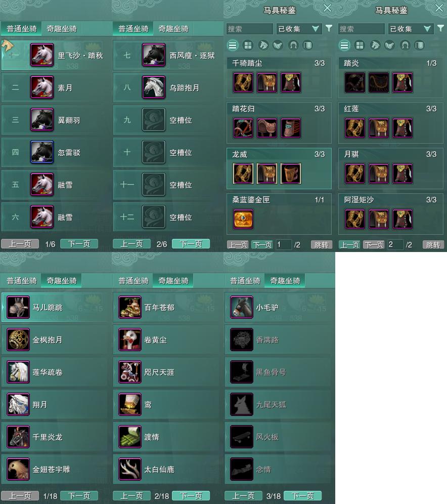Choose the 千里炎龙 mount icon
The image size is (447, 504).
click(x=18, y=437)
